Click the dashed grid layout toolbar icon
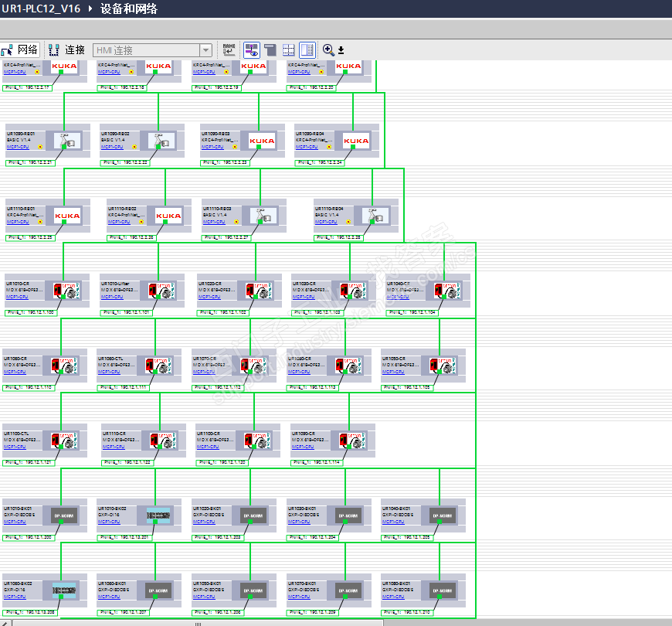672x626 pixels. [x=288, y=50]
